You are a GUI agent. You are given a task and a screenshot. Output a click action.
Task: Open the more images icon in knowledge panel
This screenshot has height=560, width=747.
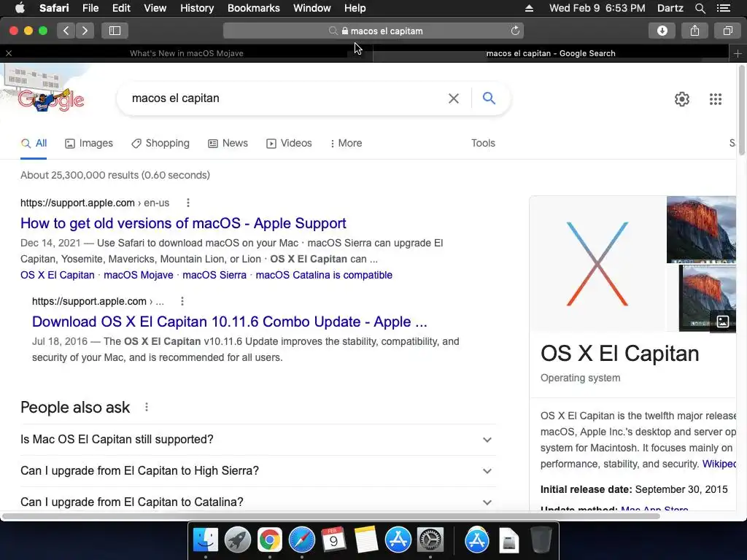point(722,322)
